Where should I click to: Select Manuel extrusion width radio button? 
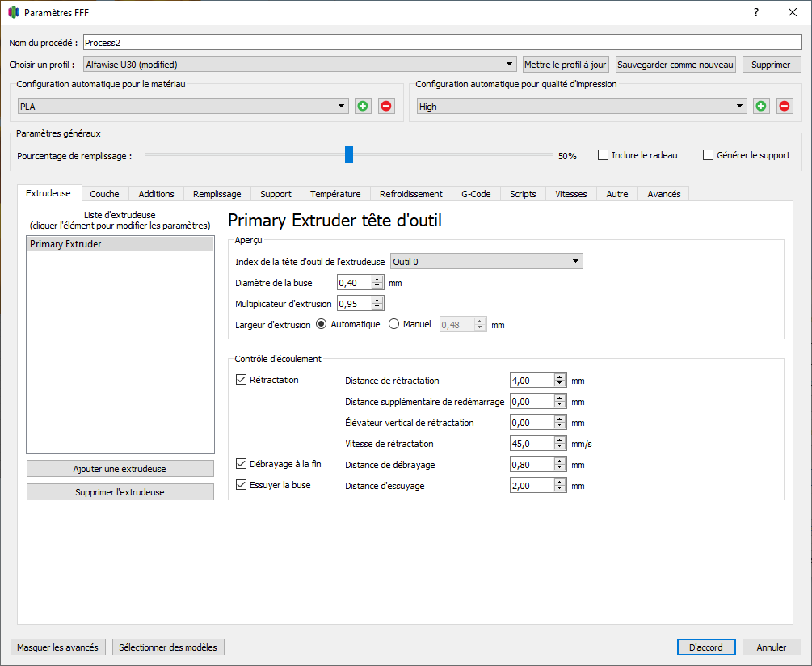[393, 324]
